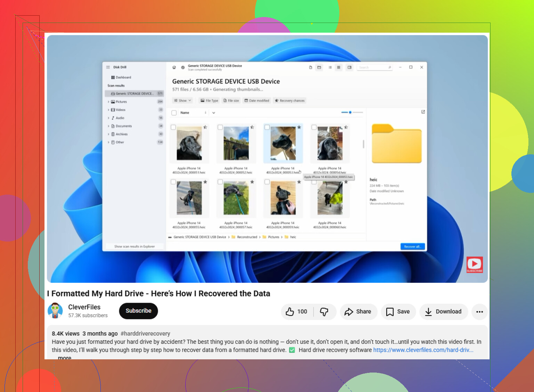This screenshot has height=392, width=534.
Task: Open the Recovery chances filter
Action: pyautogui.click(x=290, y=100)
